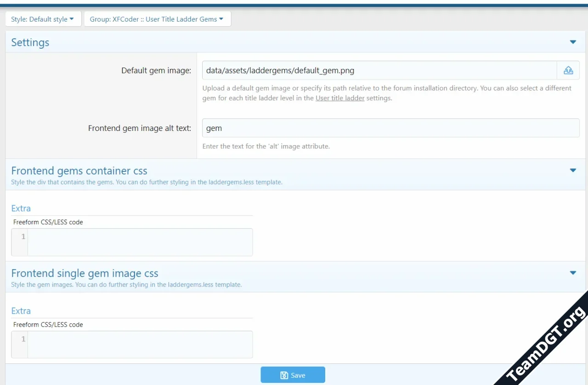Click the Settings heading text
Image resolution: width=588 pixels, height=385 pixels.
(30, 42)
